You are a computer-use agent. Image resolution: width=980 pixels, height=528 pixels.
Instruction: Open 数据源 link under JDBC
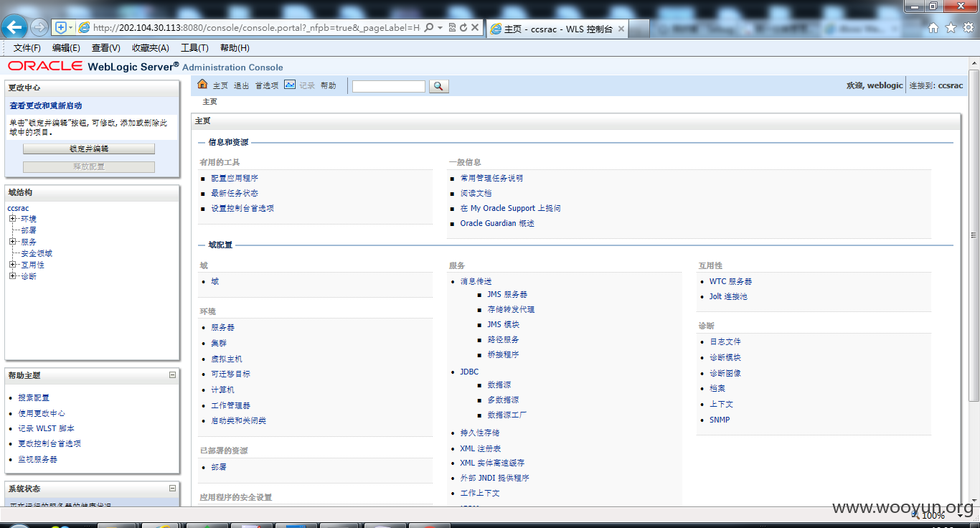click(x=499, y=385)
